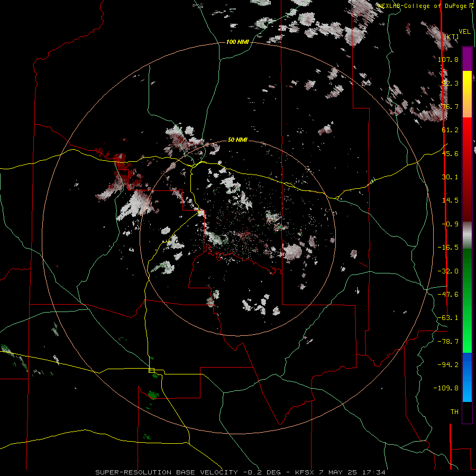476x476 pixels.
Task: Click the TH threshold label
Action: coord(454,412)
